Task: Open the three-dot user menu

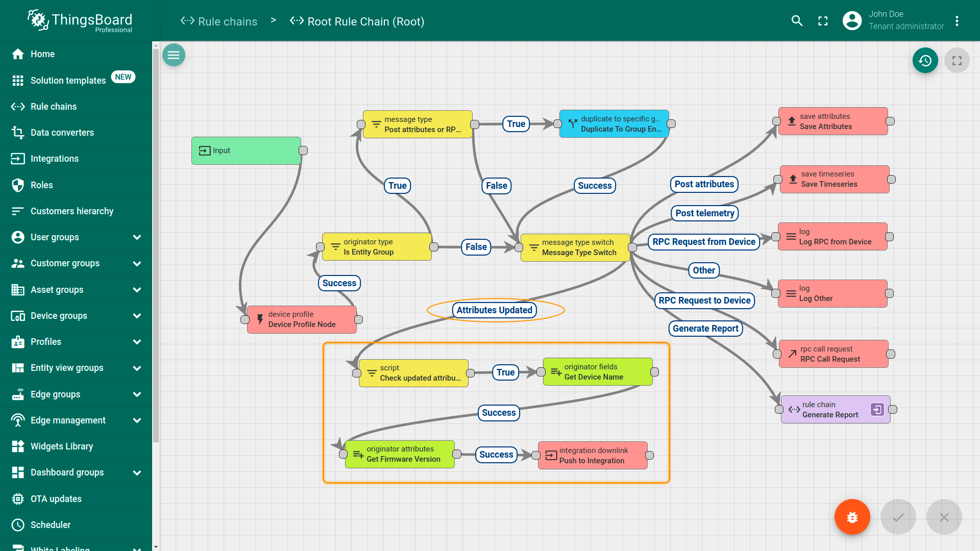Action: [x=957, y=21]
